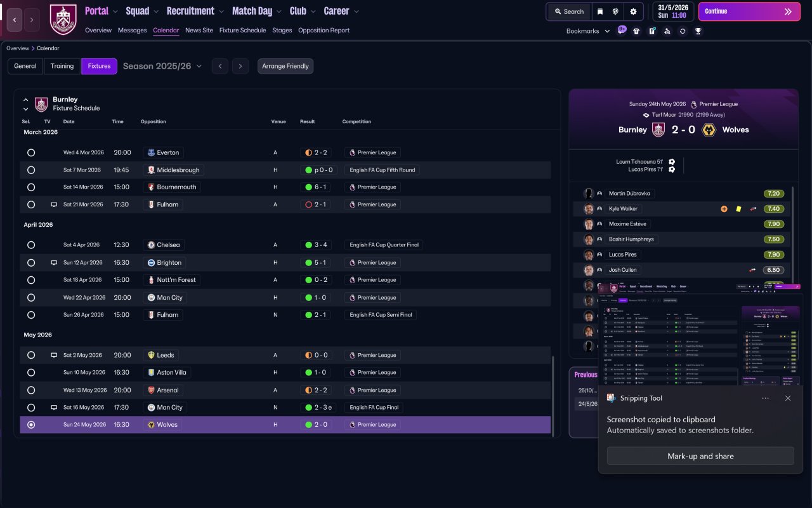812x508 pixels.
Task: Click the screenshot thumbnail in the Snipping Tool notification
Action: [x=700, y=334]
